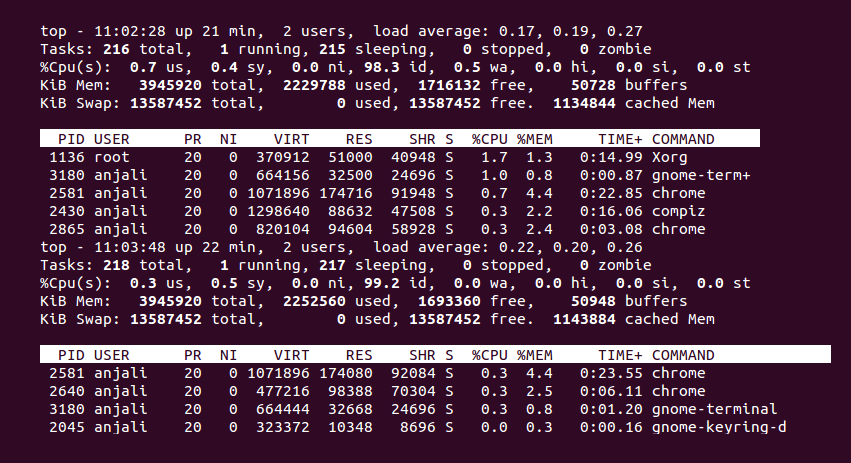Image resolution: width=851 pixels, height=463 pixels.
Task: Click the VIRT column header in second table
Action: coord(291,355)
